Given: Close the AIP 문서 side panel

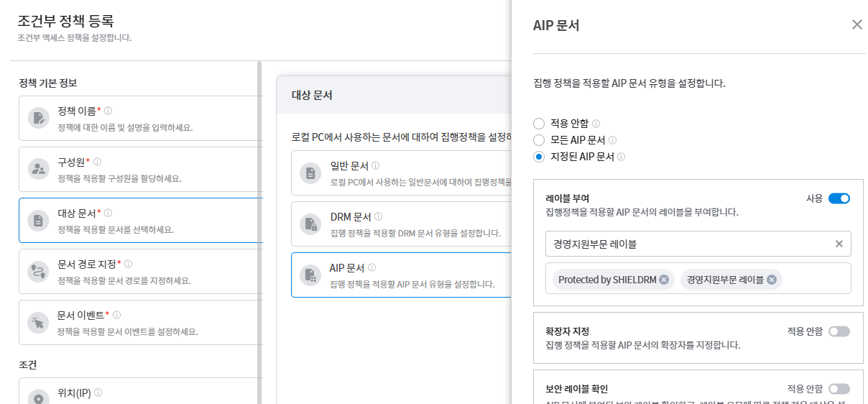Looking at the screenshot, I should pos(857,24).
